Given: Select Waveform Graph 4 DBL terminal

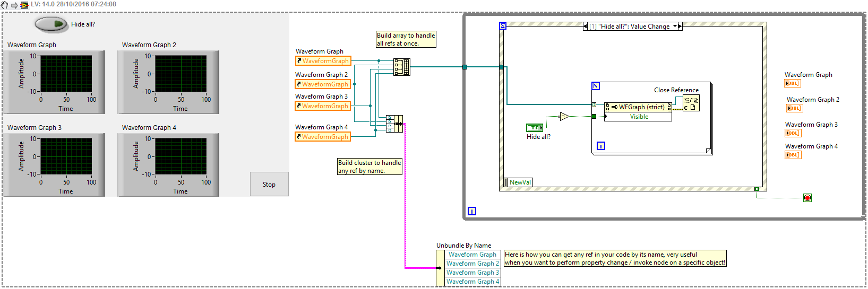Looking at the screenshot, I should 793,155.
